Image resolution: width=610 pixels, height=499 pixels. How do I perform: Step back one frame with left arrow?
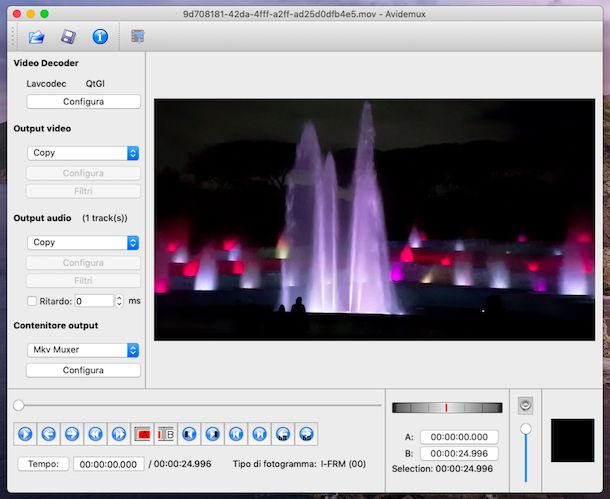[x=49, y=434]
